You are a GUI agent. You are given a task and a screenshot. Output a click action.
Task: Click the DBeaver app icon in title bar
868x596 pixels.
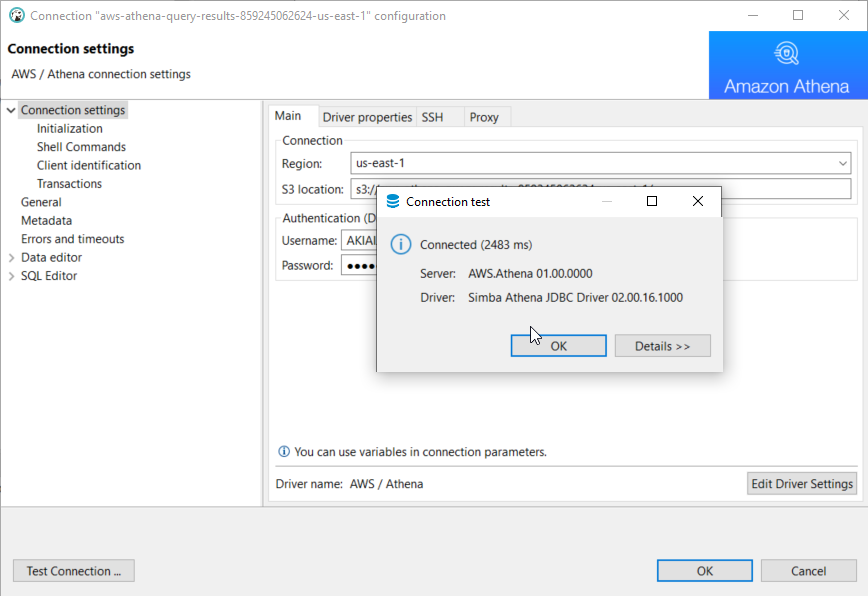tap(17, 15)
